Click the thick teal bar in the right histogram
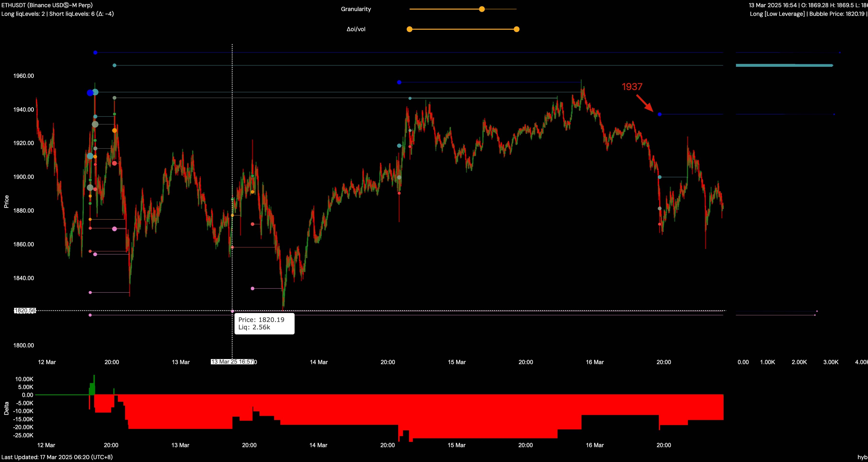The width and height of the screenshot is (868, 462). pyautogui.click(x=784, y=65)
